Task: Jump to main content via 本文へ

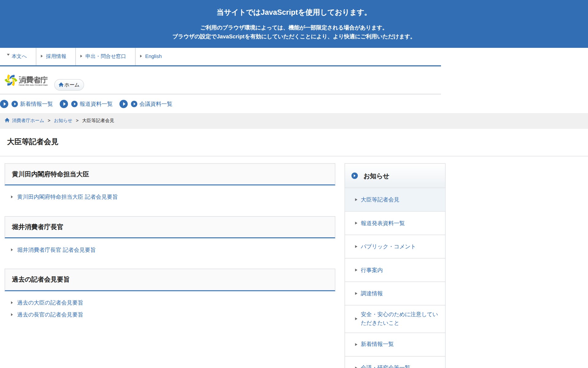Action: point(19,56)
